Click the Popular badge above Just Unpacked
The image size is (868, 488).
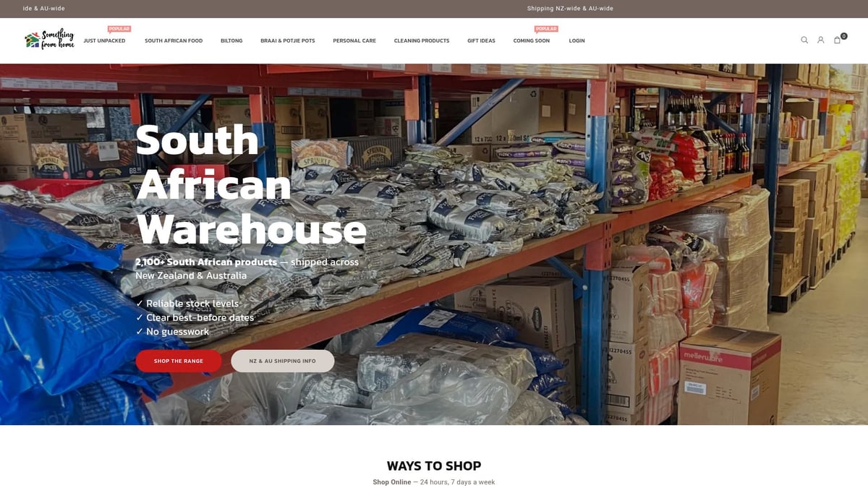(119, 29)
